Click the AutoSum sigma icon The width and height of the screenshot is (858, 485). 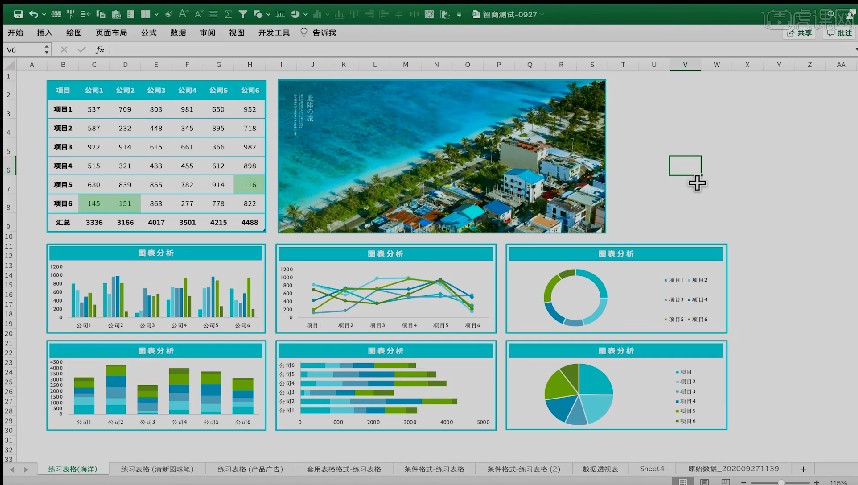(x=228, y=14)
